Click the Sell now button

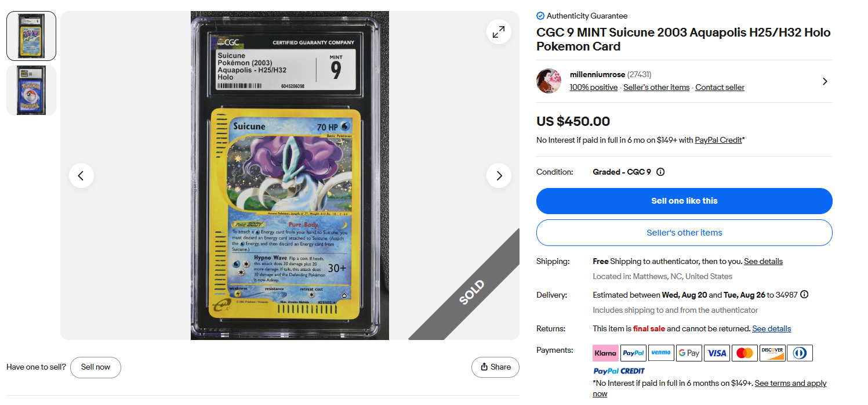pos(96,367)
